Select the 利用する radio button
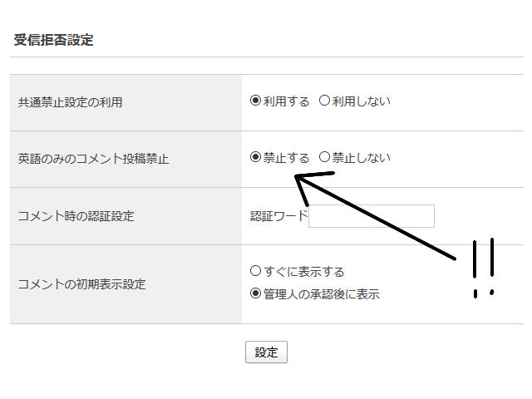 [256, 101]
